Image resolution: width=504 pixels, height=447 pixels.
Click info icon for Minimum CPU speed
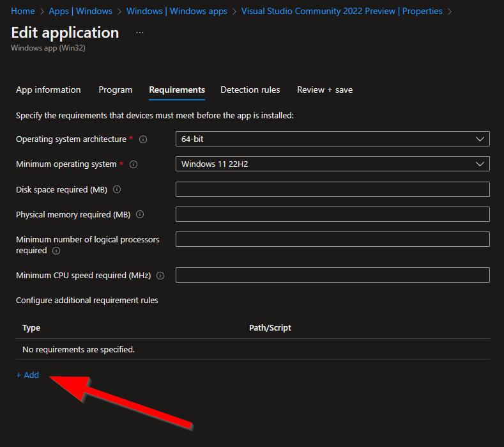(x=160, y=276)
